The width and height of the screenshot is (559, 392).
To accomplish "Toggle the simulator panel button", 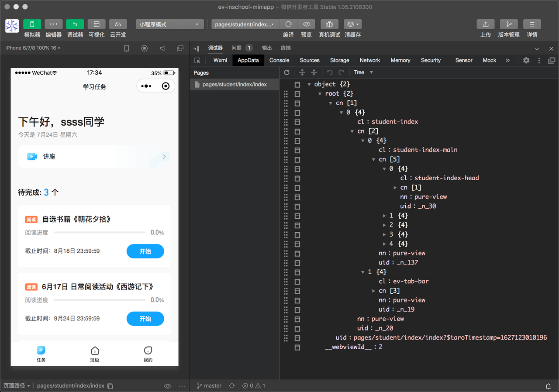I will click(x=32, y=24).
